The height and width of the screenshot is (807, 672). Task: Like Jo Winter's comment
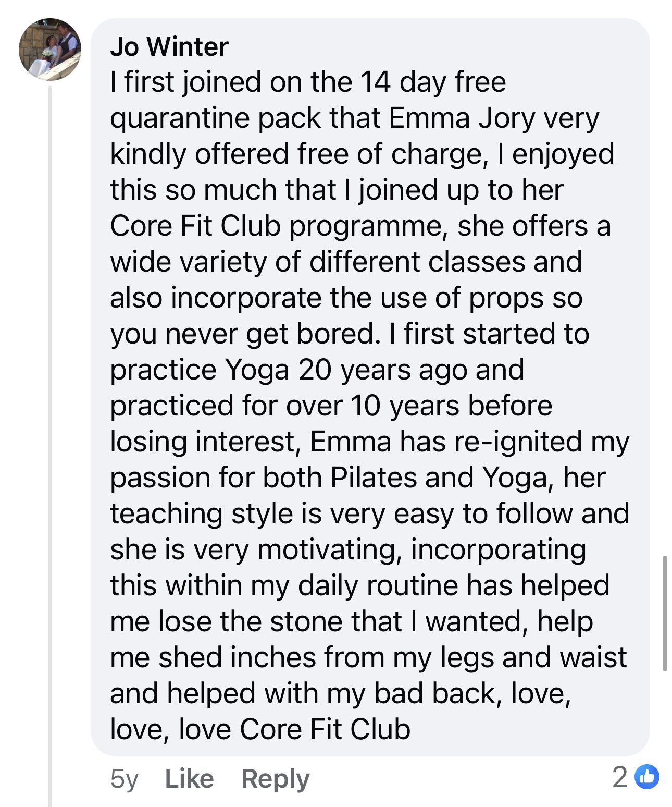click(x=189, y=778)
